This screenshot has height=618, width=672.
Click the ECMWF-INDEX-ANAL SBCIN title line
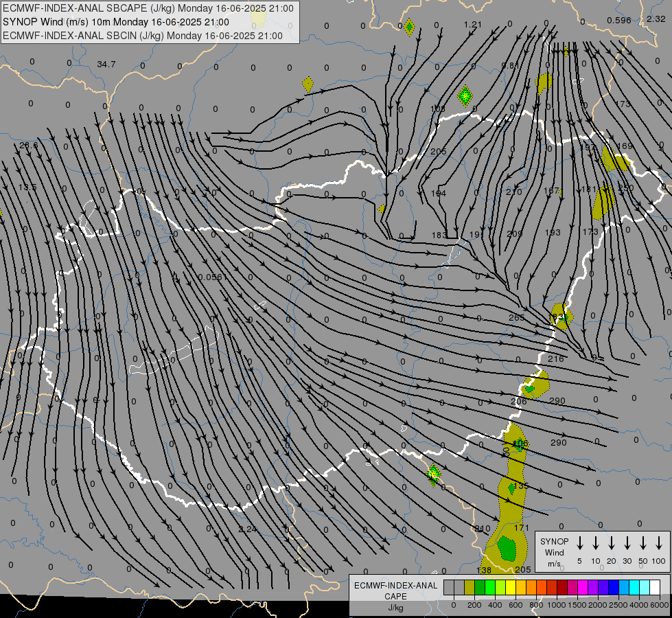[x=143, y=36]
